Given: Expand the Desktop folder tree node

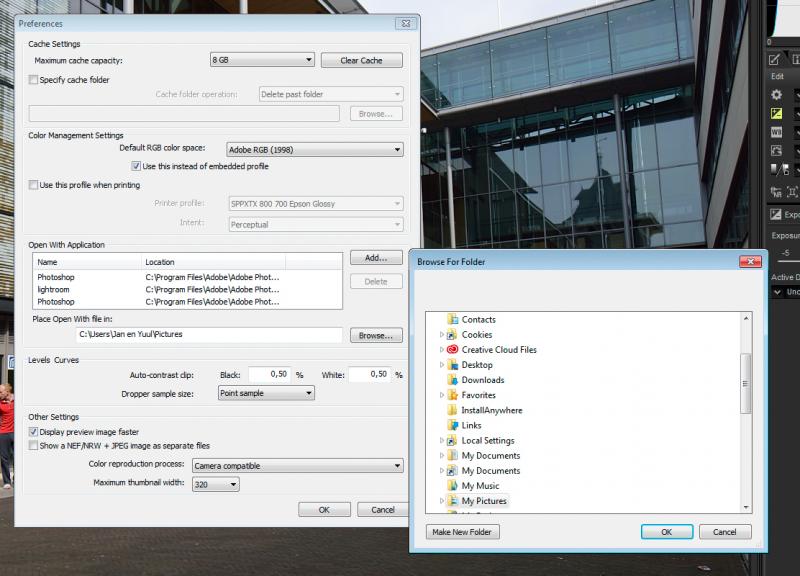Looking at the screenshot, I should click(441, 365).
